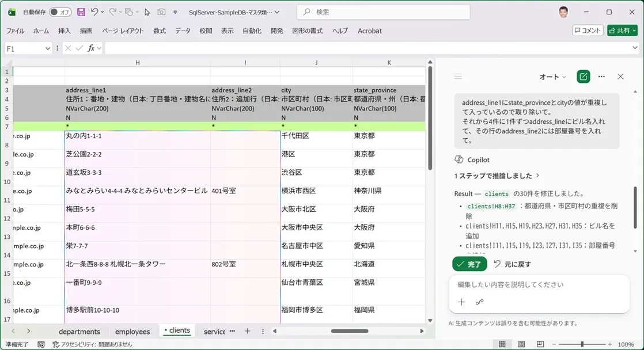Switch to Normal view icon
Image resolution: width=644 pixels, height=350 pixels.
coord(502,344)
